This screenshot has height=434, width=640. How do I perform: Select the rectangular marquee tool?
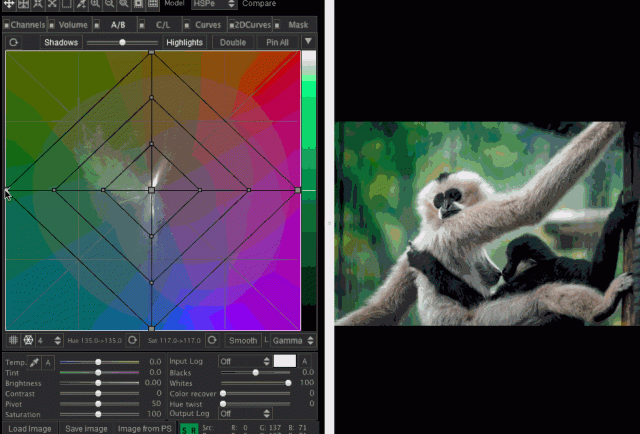(x=67, y=4)
